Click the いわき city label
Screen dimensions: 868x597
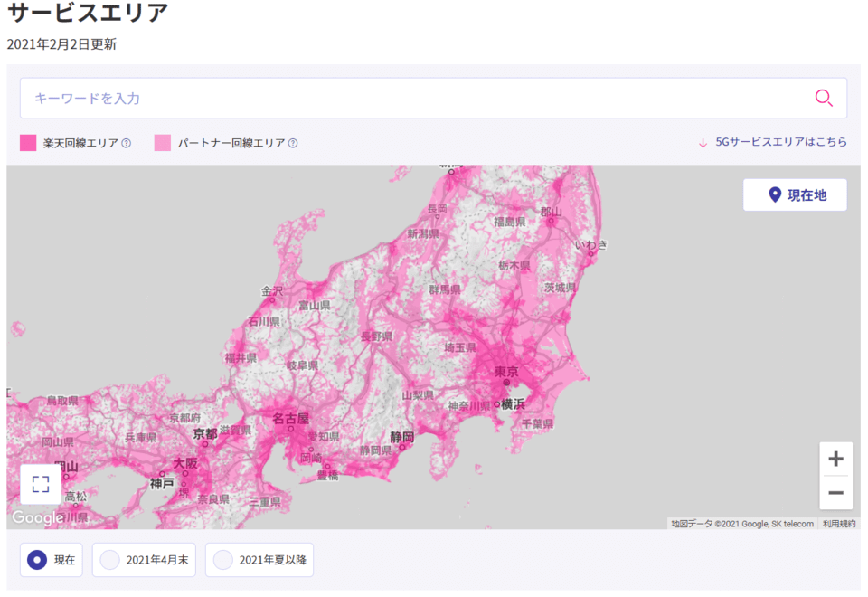[591, 245]
